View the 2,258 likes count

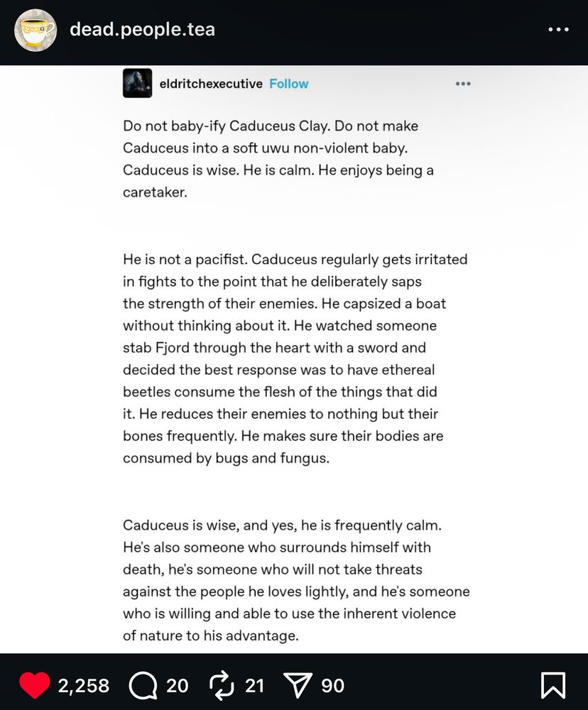coord(84,686)
